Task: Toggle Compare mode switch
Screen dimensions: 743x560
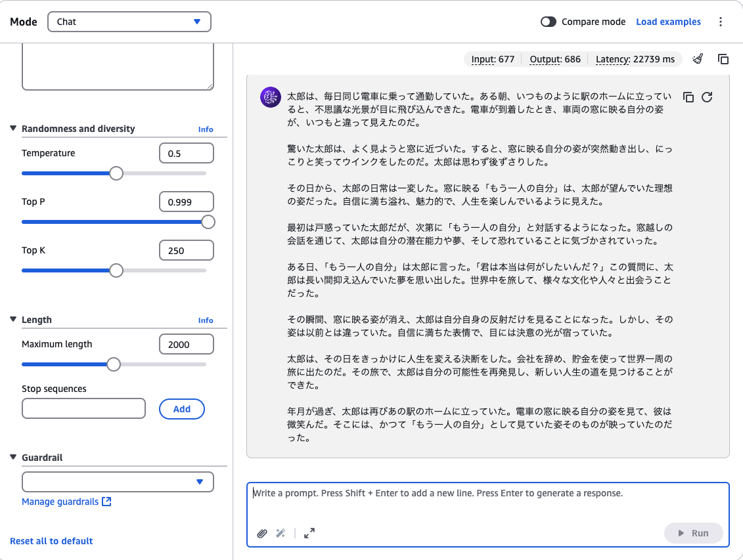Action: click(x=549, y=22)
